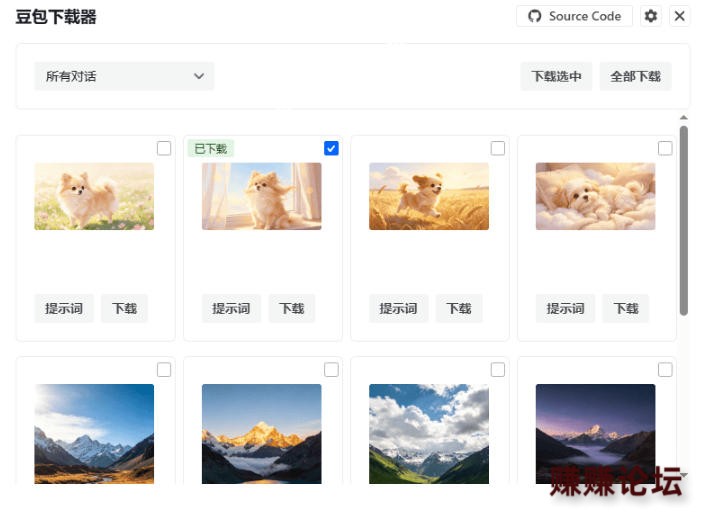Check the golden-peak mountain image checkbox

[331, 370]
